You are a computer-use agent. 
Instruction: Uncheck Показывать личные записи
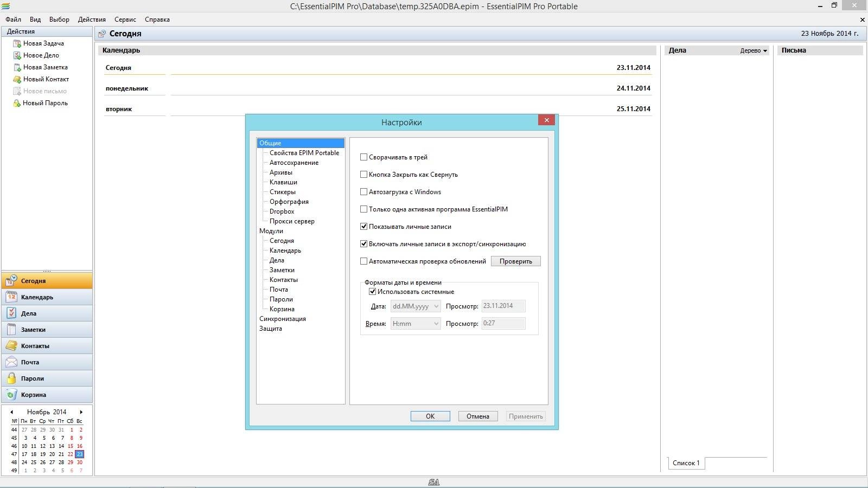[x=364, y=227]
